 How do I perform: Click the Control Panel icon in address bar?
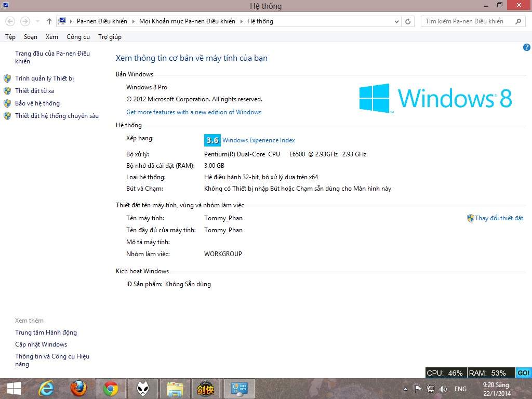click(62, 21)
